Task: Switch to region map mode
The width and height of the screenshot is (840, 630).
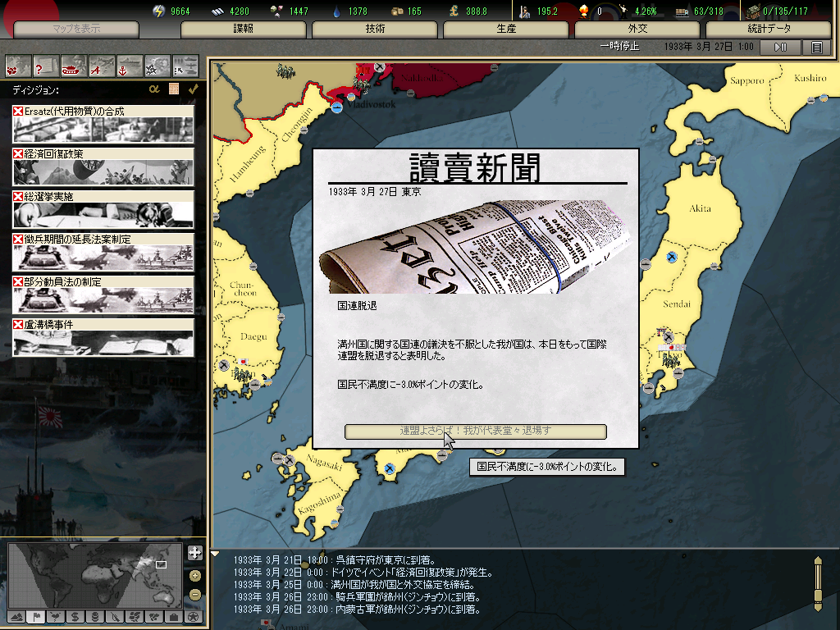Action: click(x=135, y=617)
